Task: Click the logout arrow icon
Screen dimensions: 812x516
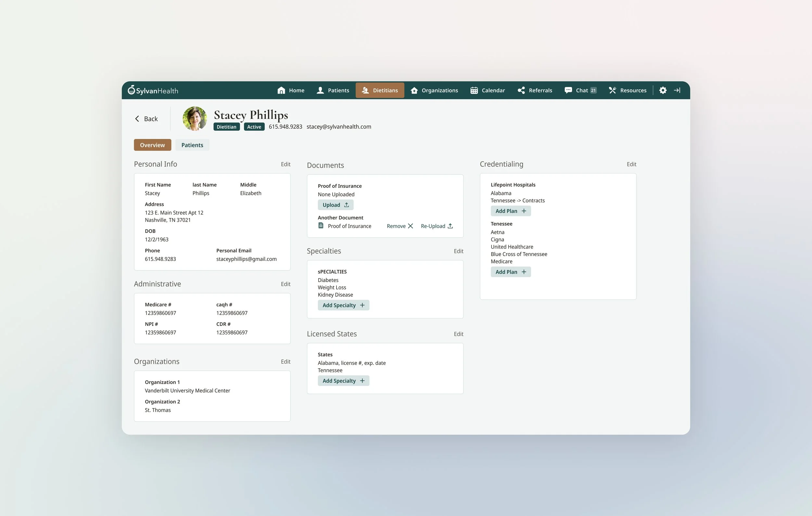Action: point(677,90)
